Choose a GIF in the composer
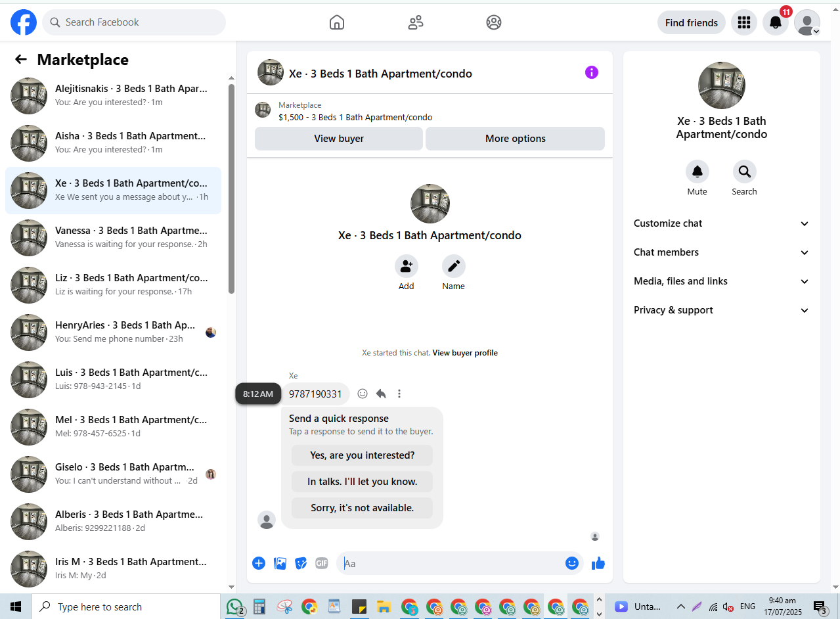 pos(321,563)
